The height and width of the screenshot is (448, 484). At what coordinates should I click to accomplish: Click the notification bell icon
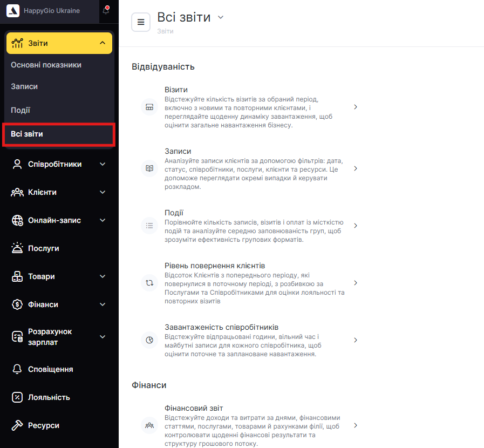106,10
